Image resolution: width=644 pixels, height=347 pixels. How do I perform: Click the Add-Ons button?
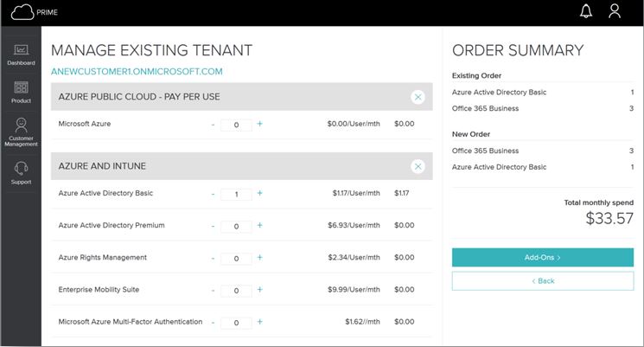click(542, 257)
